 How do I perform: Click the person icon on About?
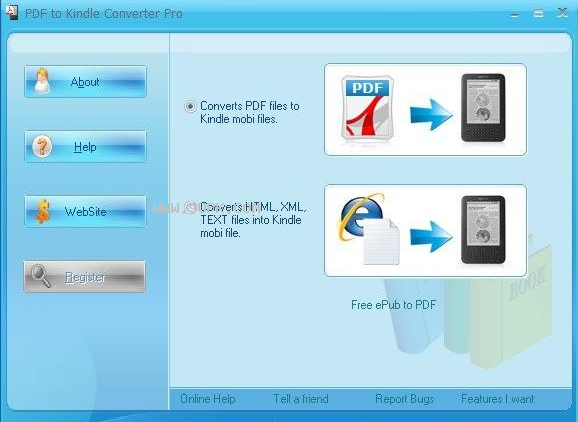click(x=42, y=81)
